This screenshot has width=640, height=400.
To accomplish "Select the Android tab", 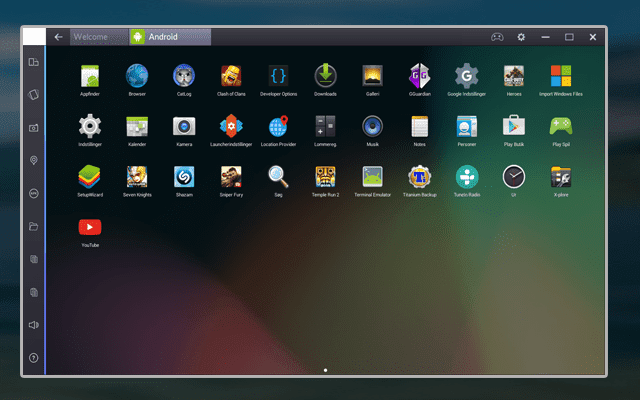I will pyautogui.click(x=170, y=37).
